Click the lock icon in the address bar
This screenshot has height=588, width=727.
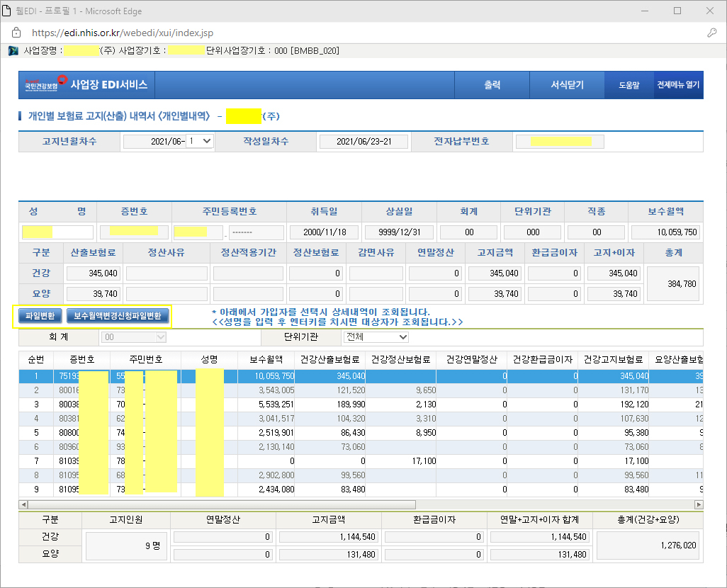pos(16,33)
